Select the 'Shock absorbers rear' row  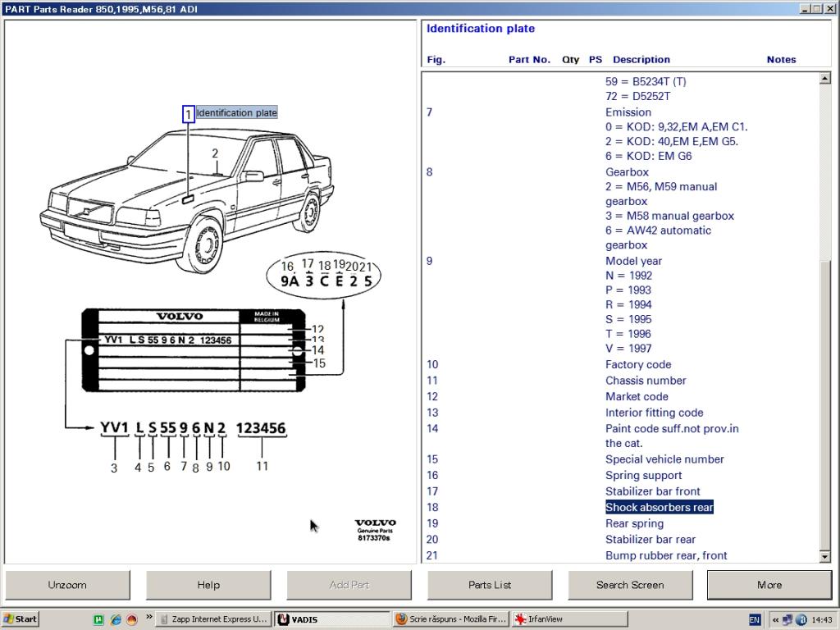coord(660,507)
